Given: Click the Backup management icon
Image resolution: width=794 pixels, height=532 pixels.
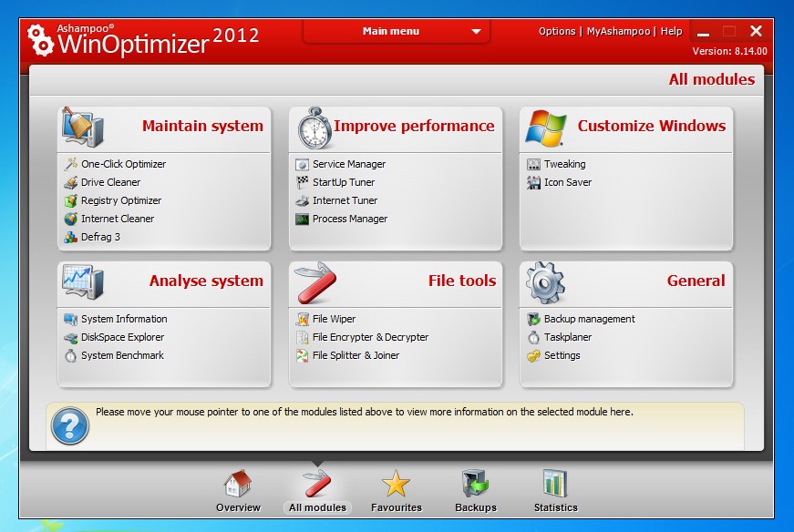Looking at the screenshot, I should coord(533,319).
